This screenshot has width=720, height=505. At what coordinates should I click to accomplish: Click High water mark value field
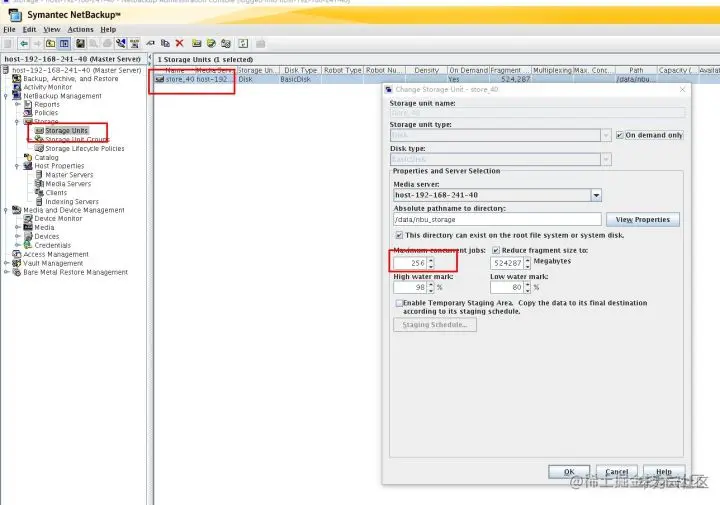(411, 287)
